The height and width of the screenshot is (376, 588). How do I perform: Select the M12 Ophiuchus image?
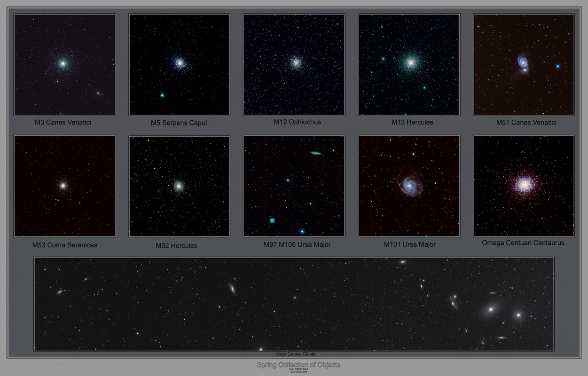coord(294,64)
